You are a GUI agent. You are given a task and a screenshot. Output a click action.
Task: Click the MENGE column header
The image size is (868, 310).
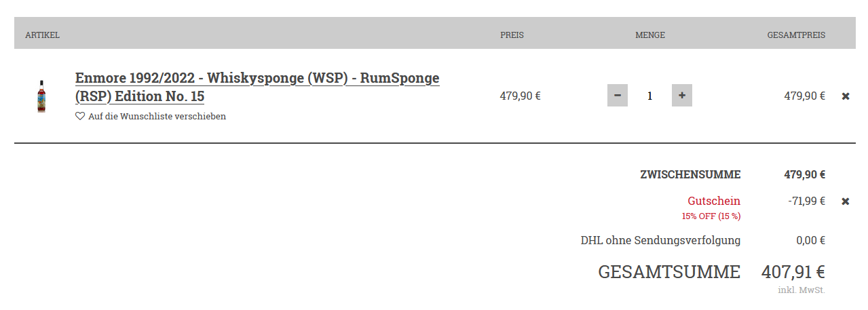pyautogui.click(x=649, y=35)
